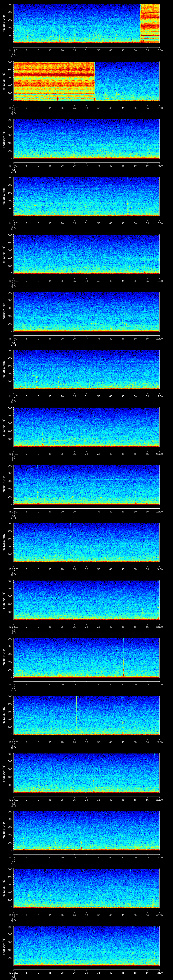Click the 17:00 end time label
The width and height of the screenshot is (173, 980).
159,166
